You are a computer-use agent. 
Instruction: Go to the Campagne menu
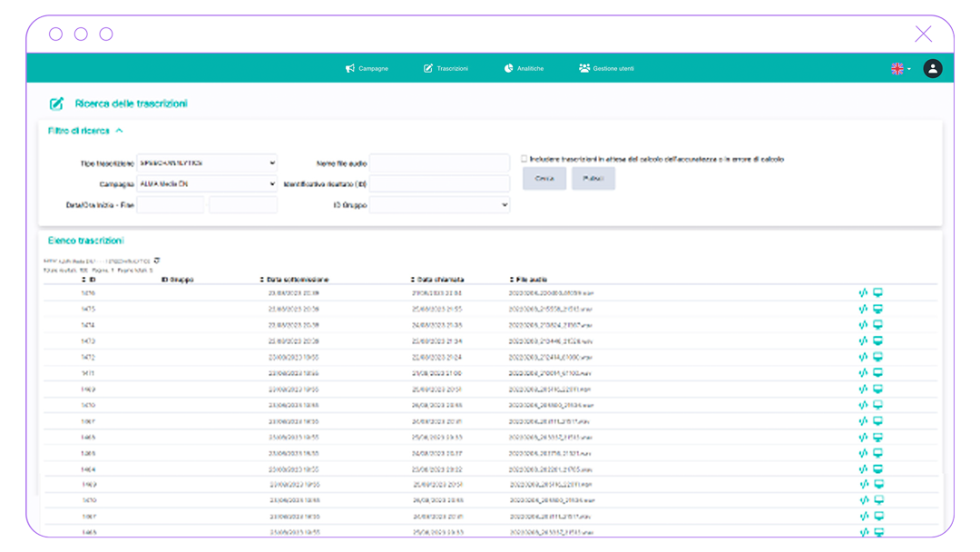click(x=367, y=69)
